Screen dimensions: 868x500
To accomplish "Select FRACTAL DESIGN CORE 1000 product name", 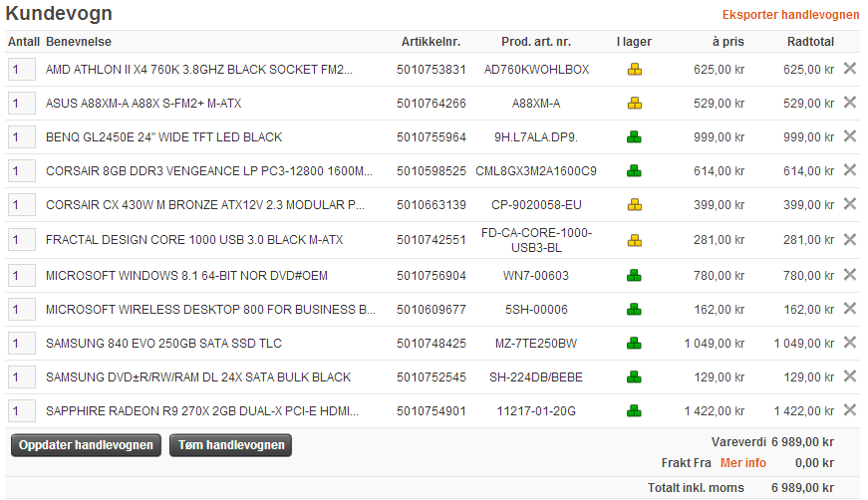I will click(x=194, y=240).
